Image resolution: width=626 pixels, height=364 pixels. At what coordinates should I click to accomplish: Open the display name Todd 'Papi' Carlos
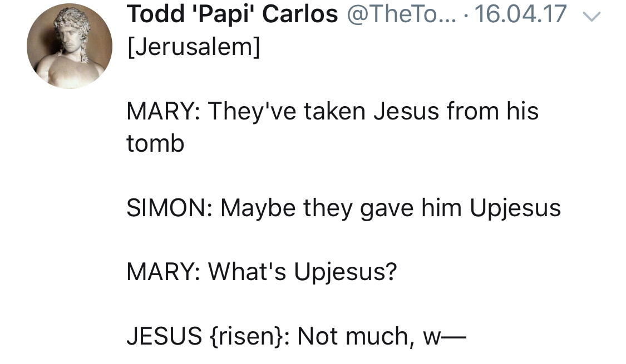tap(233, 14)
